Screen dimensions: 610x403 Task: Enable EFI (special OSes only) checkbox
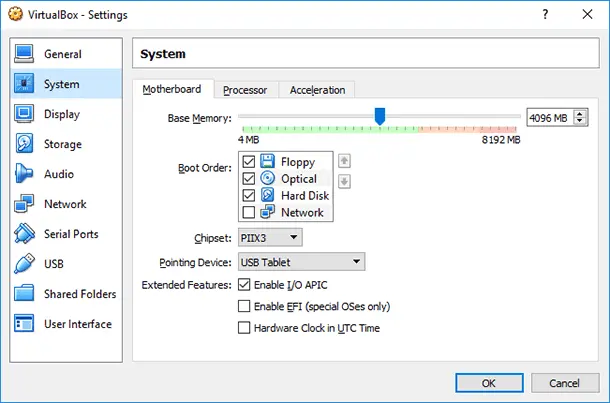point(244,306)
